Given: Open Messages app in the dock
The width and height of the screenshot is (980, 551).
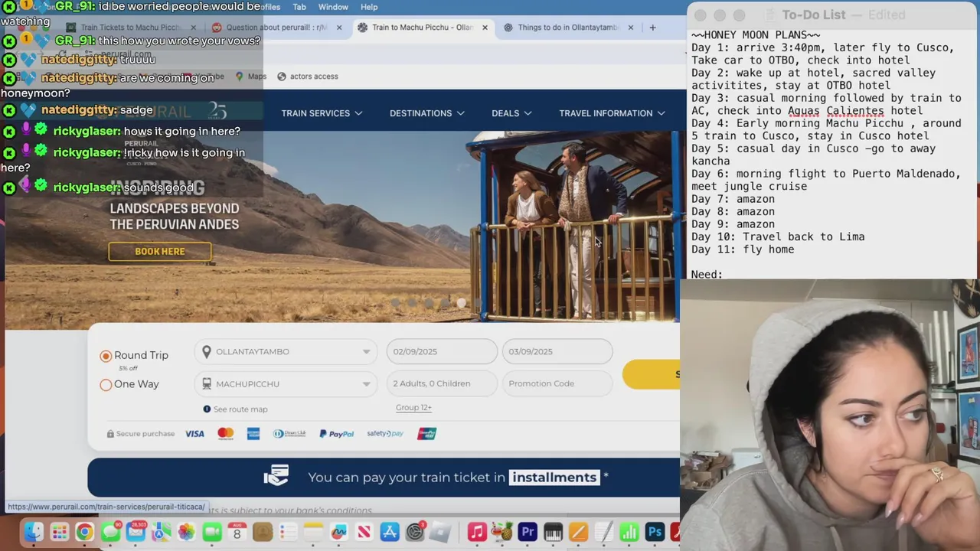Looking at the screenshot, I should click(x=110, y=532).
